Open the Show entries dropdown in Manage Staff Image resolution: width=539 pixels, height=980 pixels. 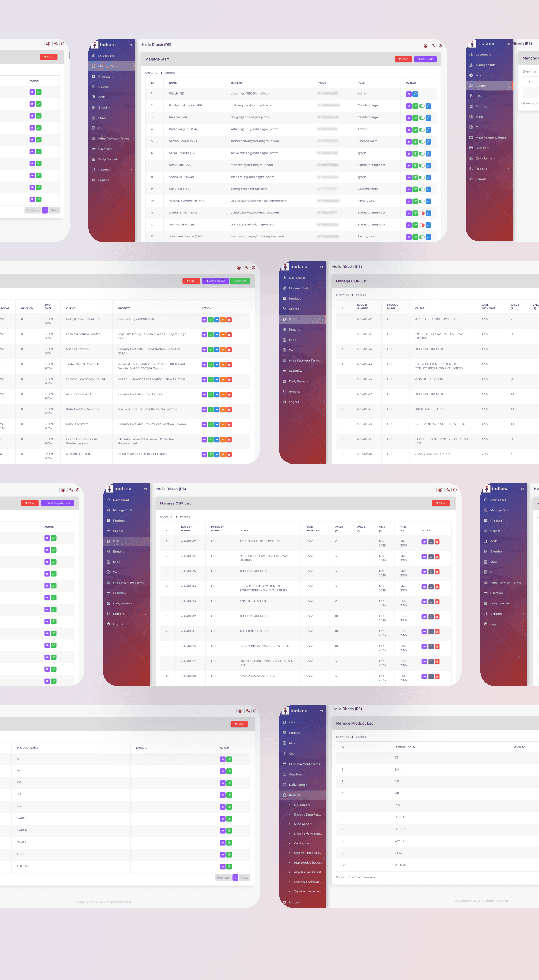coord(159,73)
